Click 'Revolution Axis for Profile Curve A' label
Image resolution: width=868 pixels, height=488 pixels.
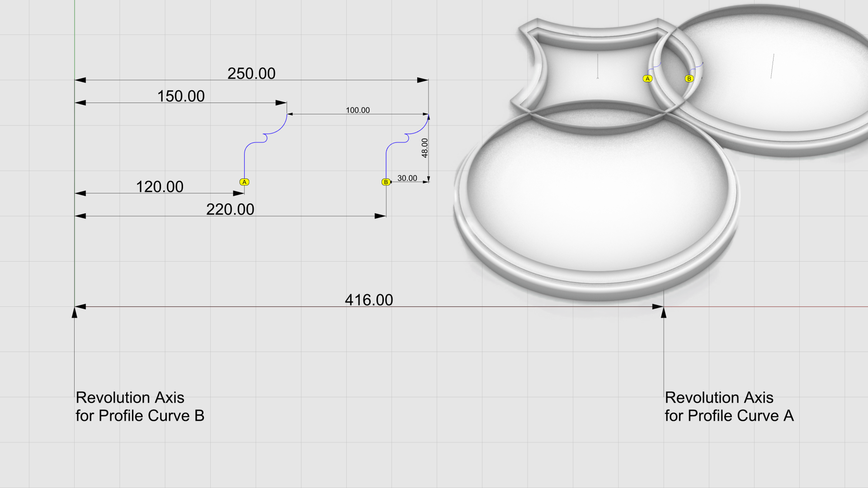coord(729,407)
